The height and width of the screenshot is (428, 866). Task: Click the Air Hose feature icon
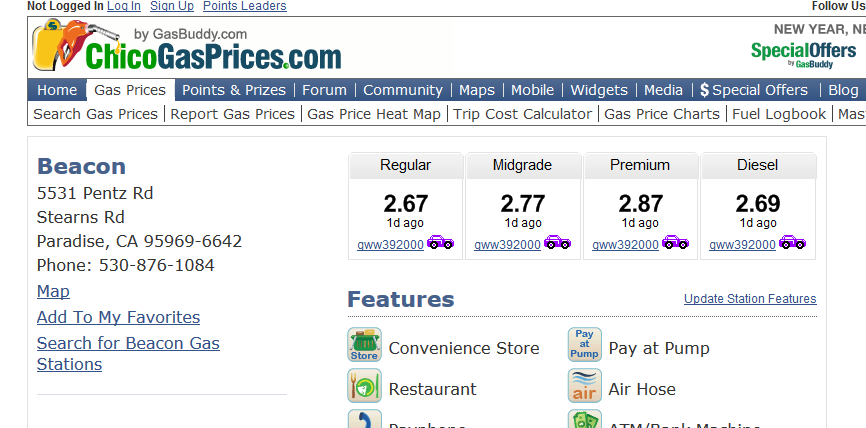coord(585,385)
